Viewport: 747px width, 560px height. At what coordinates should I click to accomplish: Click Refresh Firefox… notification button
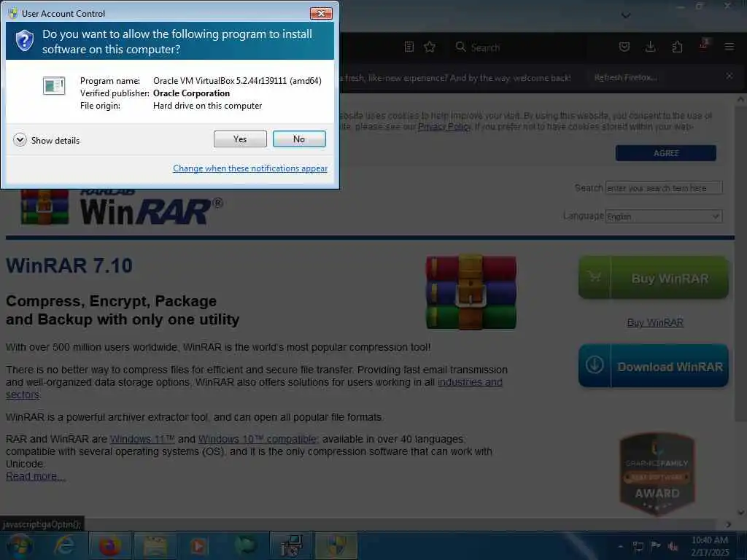pos(626,77)
